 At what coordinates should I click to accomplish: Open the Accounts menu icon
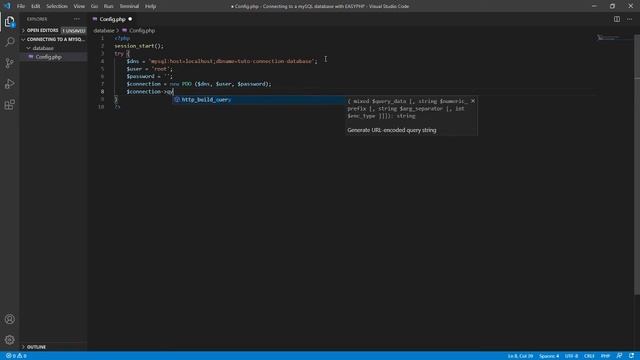click(10, 319)
